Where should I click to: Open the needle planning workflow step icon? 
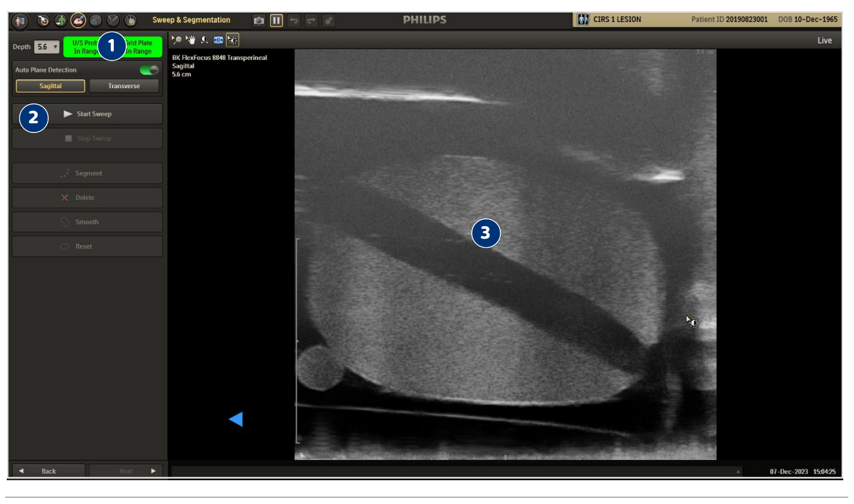pos(113,20)
